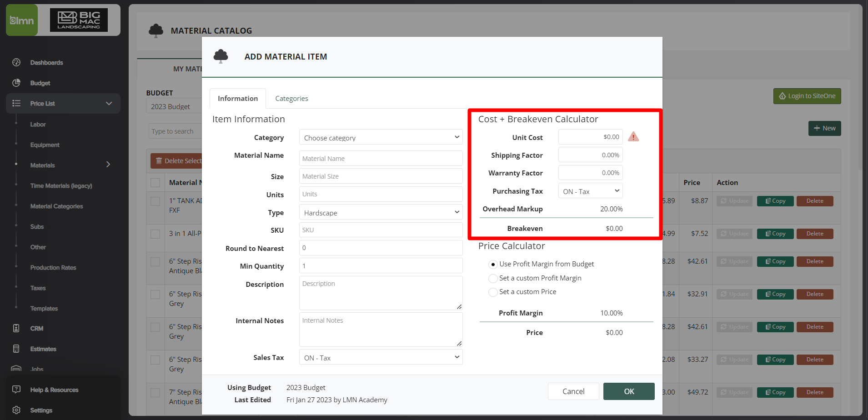Click the Cancel button
Image resolution: width=868 pixels, height=420 pixels.
pyautogui.click(x=573, y=391)
